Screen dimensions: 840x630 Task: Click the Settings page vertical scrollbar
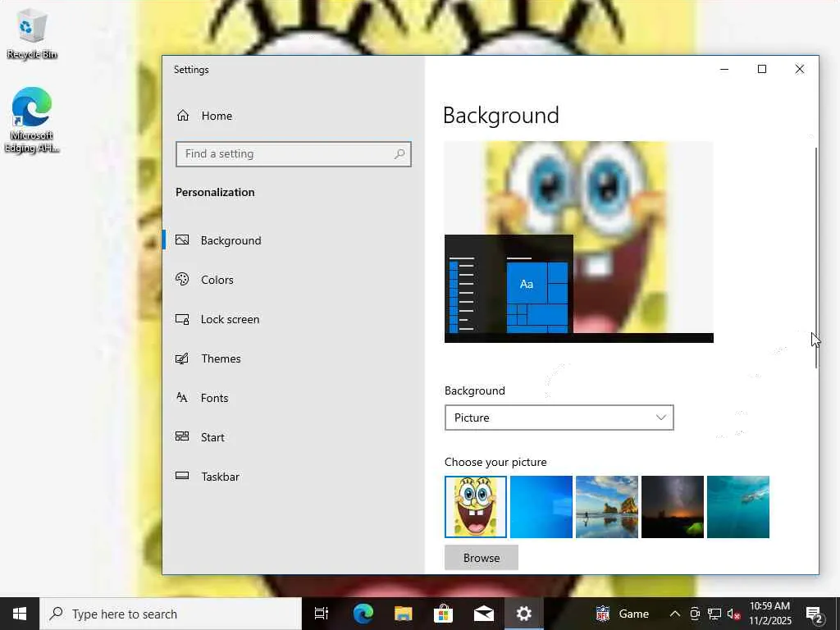(x=816, y=257)
